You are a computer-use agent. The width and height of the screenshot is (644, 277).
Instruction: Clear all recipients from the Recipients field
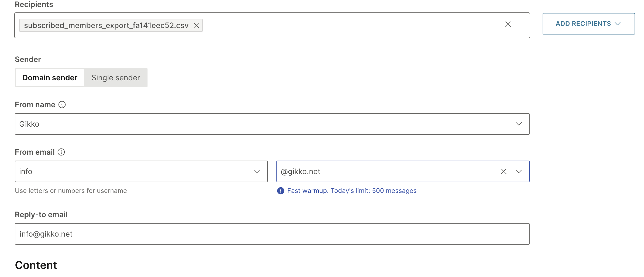508,25
